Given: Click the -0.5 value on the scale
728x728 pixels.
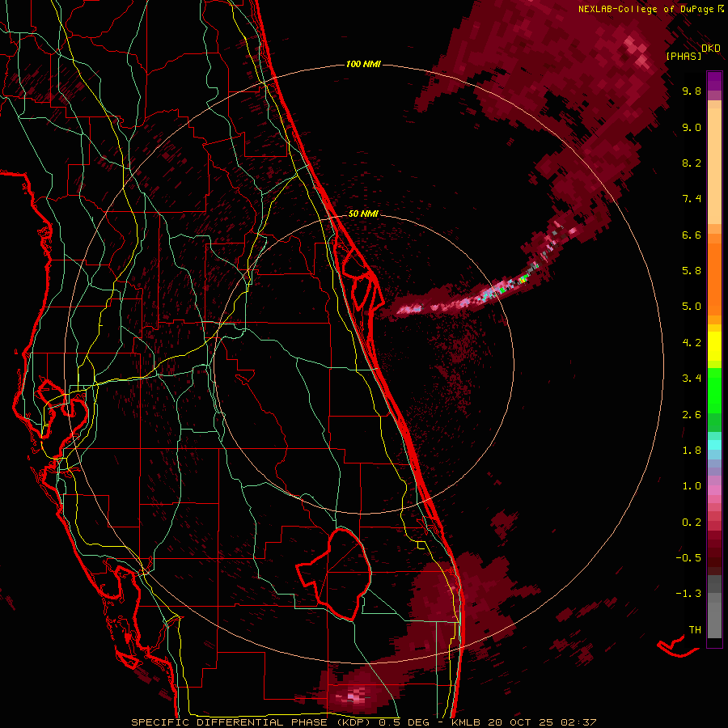Looking at the screenshot, I should [x=688, y=558].
